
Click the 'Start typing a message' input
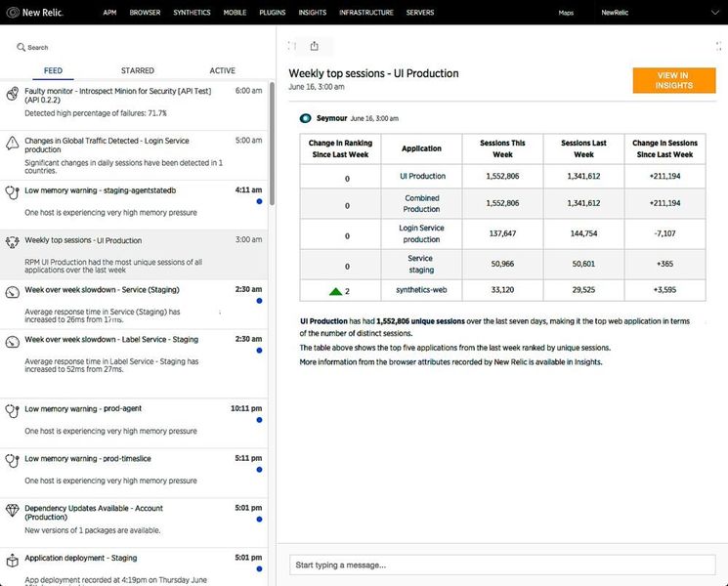[502, 565]
